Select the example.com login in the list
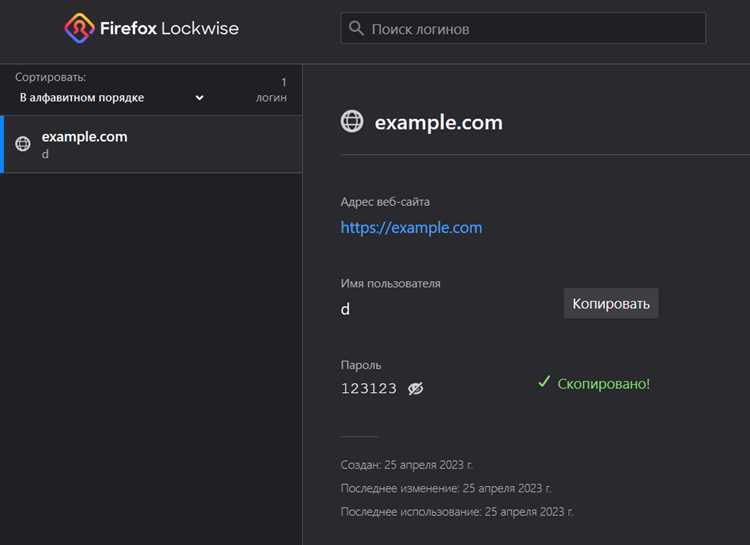 click(x=153, y=144)
